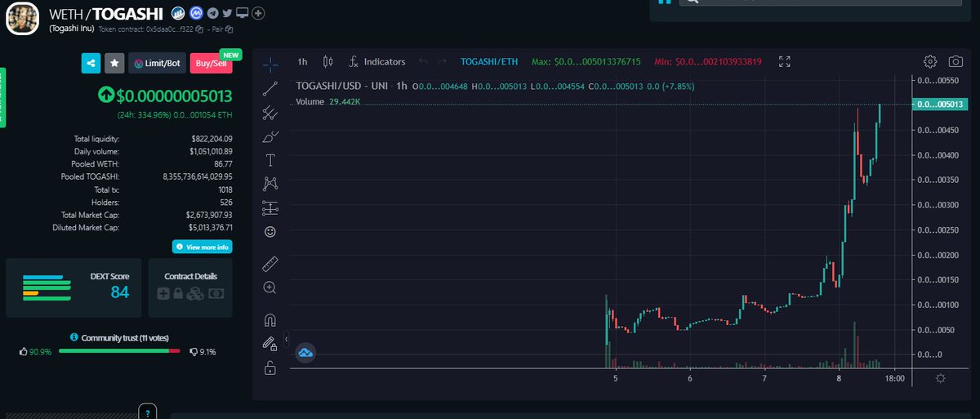Select the crosshair cursor tool
The image size is (980, 419).
pos(270,63)
